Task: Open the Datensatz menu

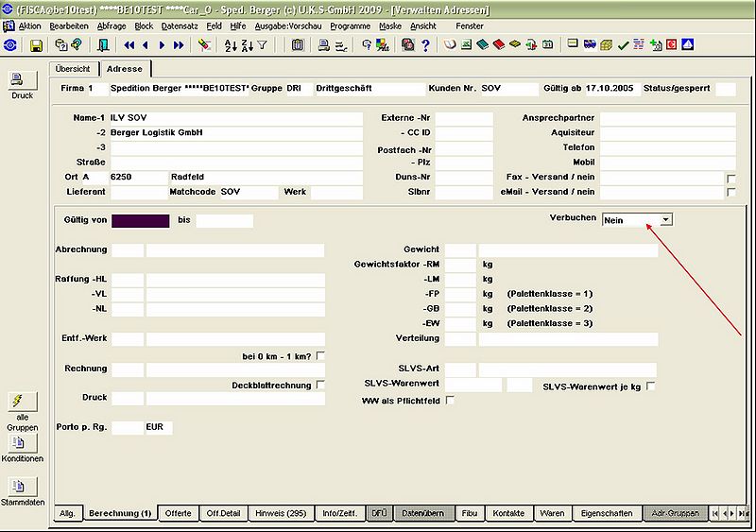Action: point(180,26)
